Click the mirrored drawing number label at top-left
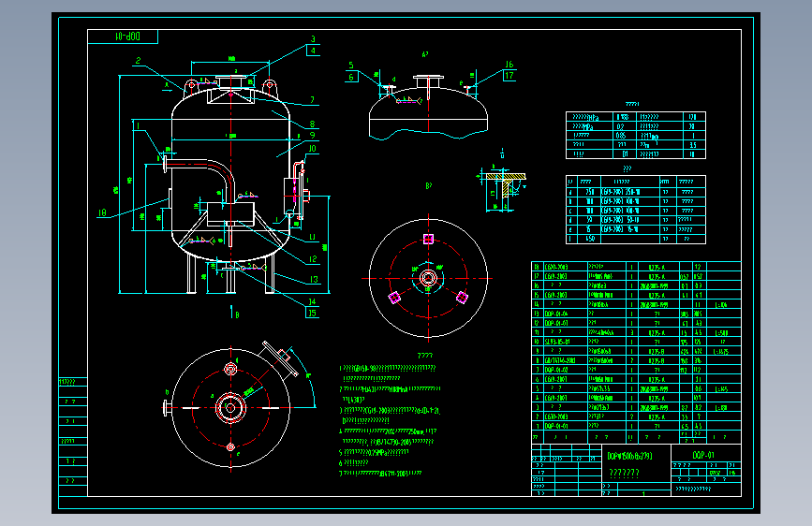 [127, 37]
